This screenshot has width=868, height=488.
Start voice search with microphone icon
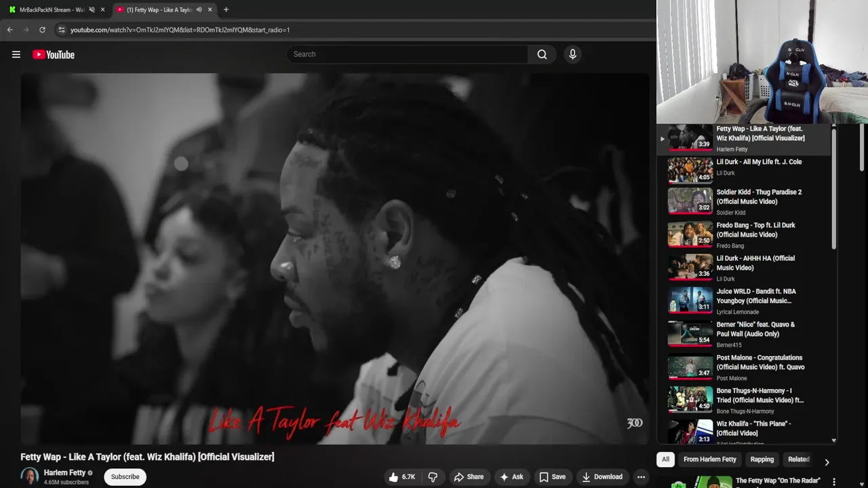572,54
